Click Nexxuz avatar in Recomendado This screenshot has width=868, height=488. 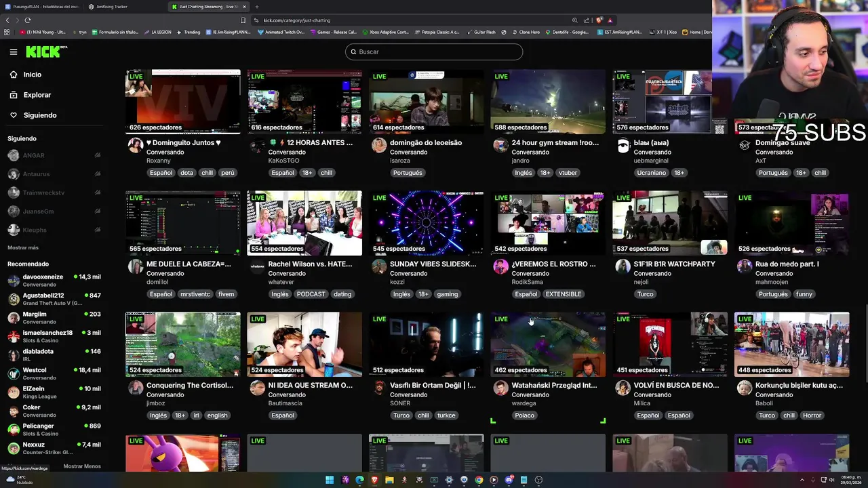(x=14, y=448)
